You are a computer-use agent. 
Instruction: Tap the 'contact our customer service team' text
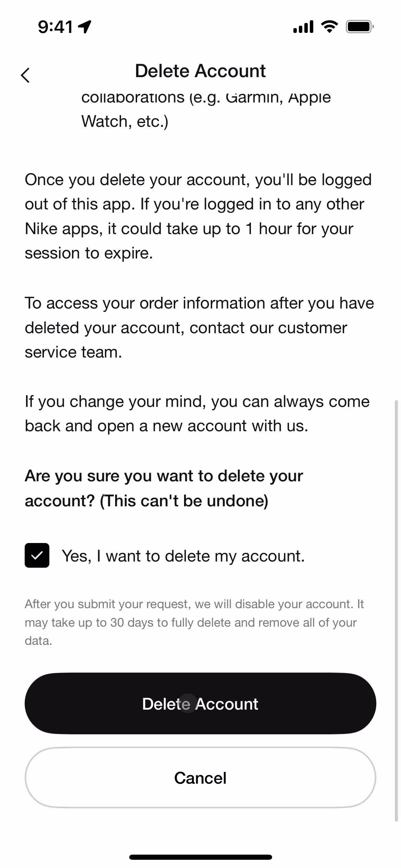coord(186,340)
